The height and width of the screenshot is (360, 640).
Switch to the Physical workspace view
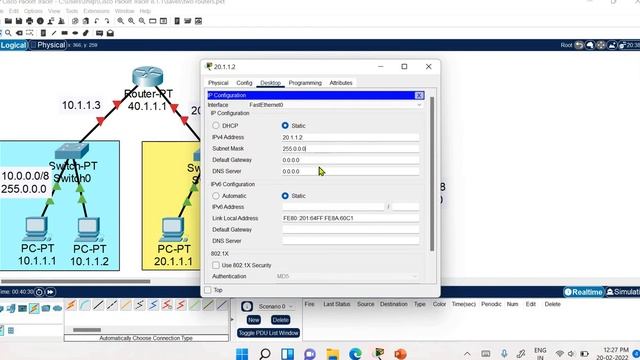coord(48,45)
